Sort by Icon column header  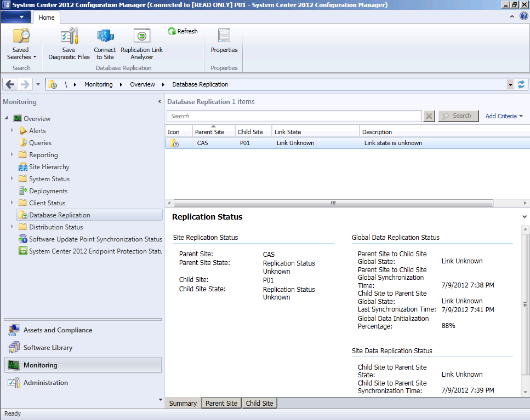click(179, 131)
